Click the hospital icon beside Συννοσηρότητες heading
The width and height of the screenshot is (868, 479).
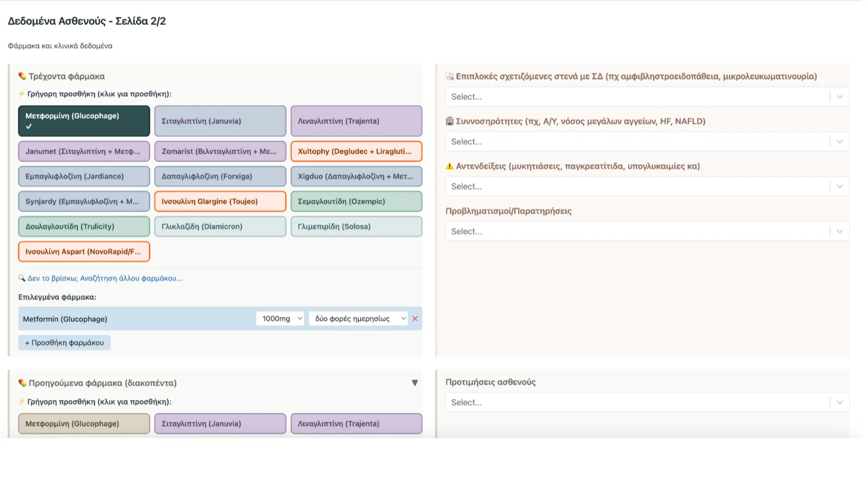[449, 121]
